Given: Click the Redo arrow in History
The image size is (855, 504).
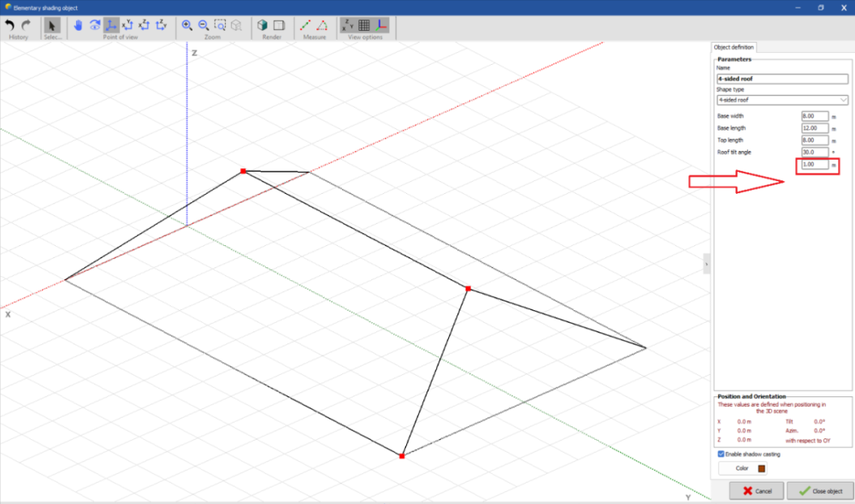Looking at the screenshot, I should point(27,25).
